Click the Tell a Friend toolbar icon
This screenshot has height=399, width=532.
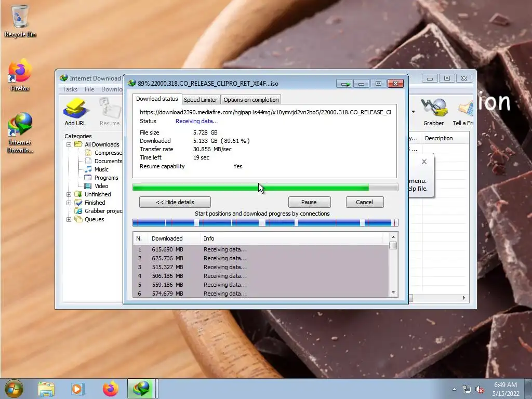(x=463, y=112)
